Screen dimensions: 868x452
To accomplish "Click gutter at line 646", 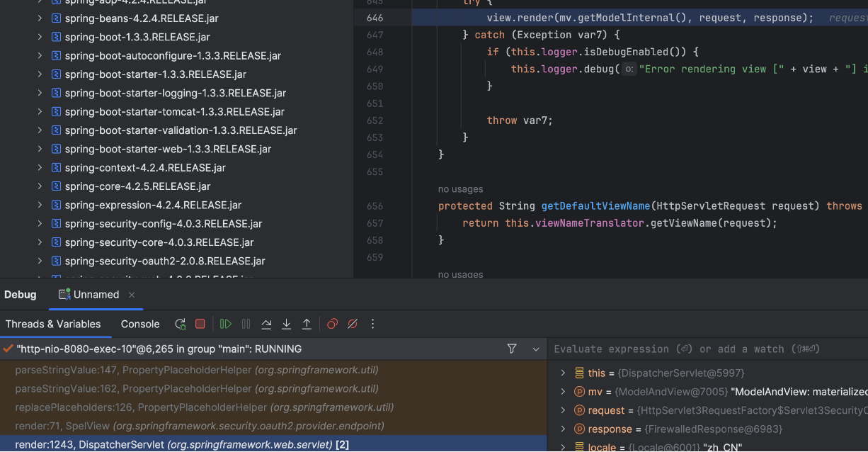I will pos(375,18).
